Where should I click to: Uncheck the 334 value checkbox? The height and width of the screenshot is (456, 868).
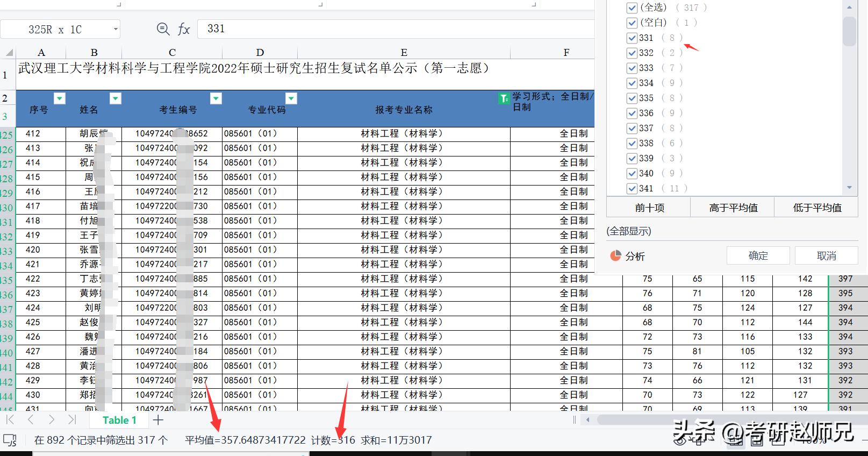click(632, 83)
